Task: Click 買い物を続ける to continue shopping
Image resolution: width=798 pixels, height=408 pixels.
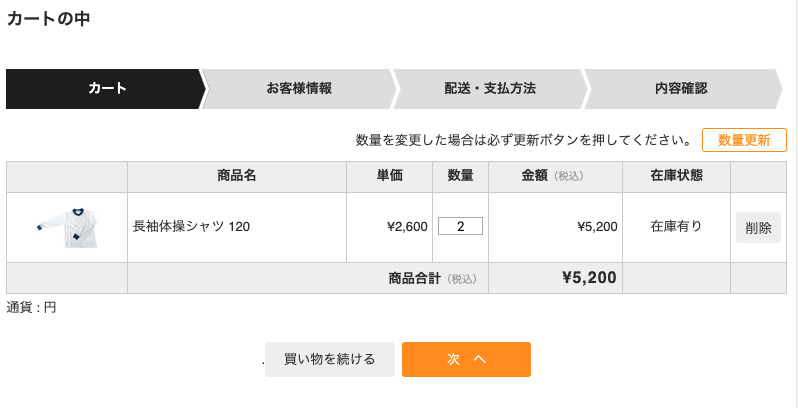Action: 330,359
